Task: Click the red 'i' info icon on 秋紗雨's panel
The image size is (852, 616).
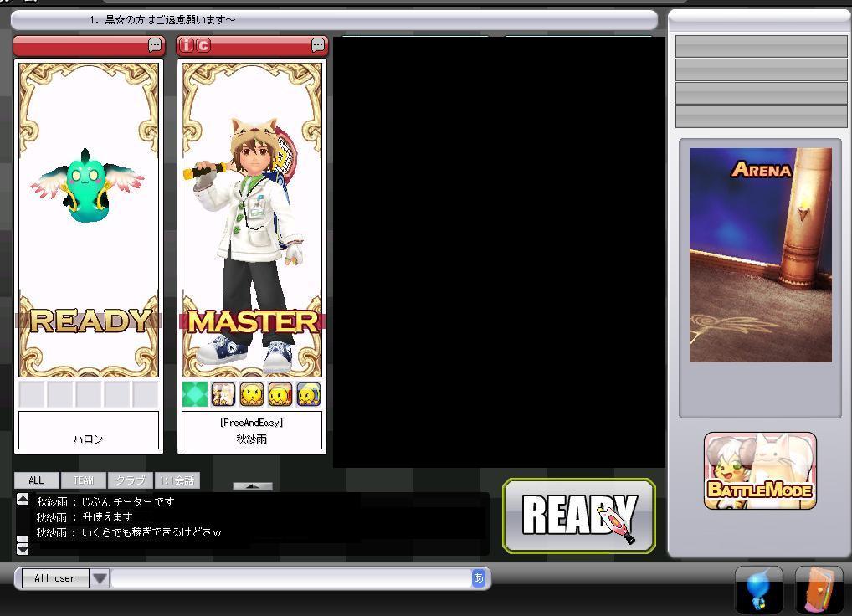Action: pyautogui.click(x=187, y=45)
